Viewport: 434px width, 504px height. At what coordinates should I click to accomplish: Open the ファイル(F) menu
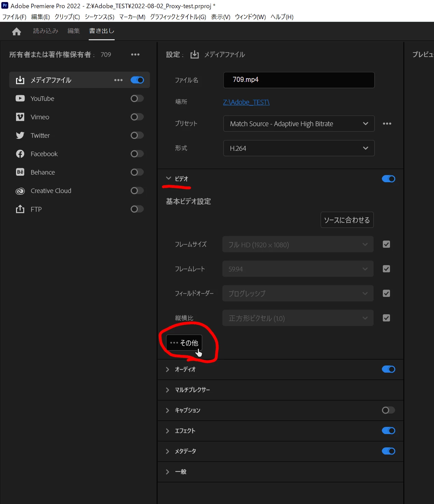tap(14, 17)
